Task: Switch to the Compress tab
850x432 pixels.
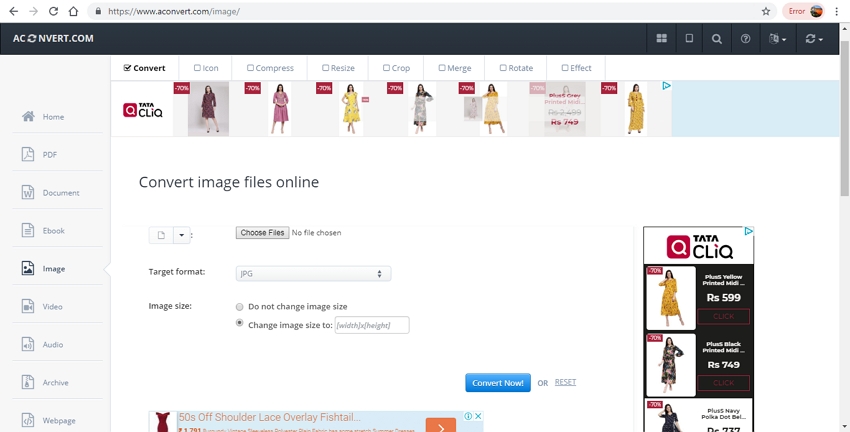Action: 269,68
